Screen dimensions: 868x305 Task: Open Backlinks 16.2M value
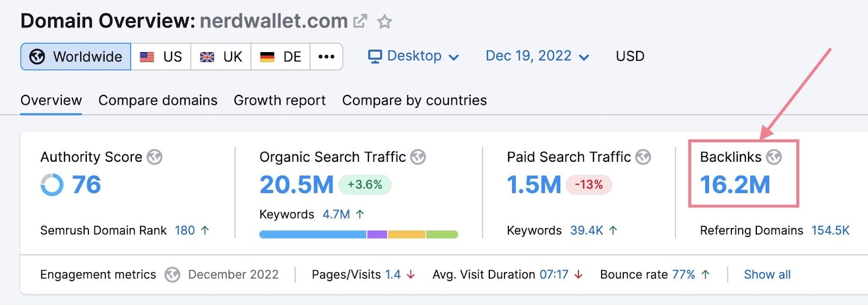[x=735, y=185]
